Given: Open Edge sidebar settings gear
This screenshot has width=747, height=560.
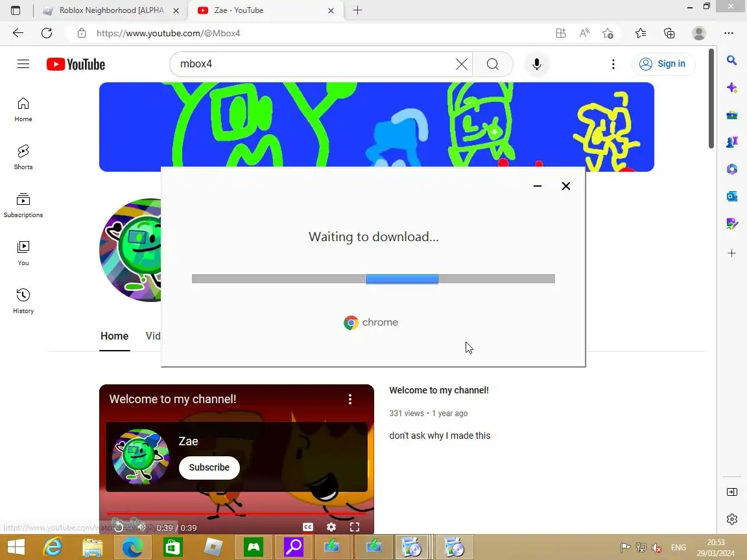Looking at the screenshot, I should pos(731,519).
